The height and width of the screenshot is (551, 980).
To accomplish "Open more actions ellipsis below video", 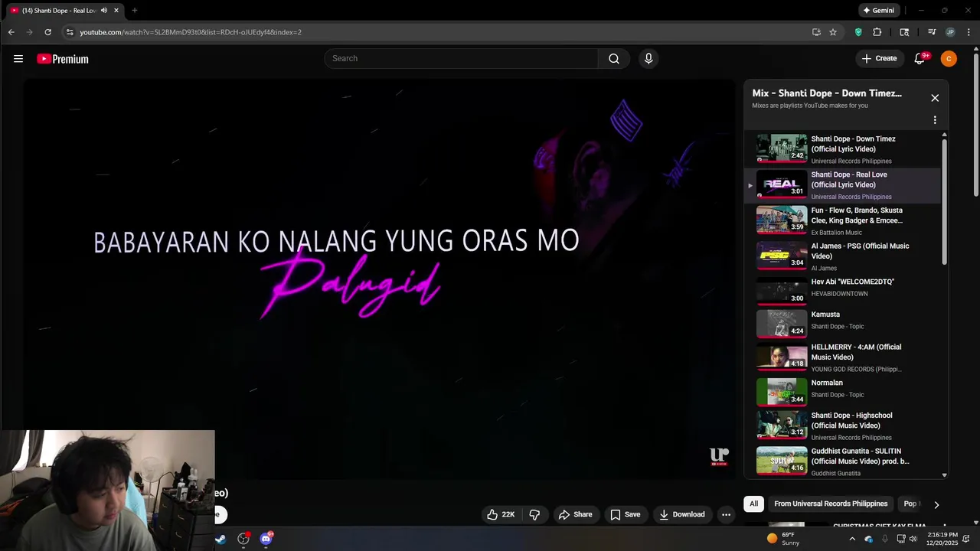I will coord(726,514).
